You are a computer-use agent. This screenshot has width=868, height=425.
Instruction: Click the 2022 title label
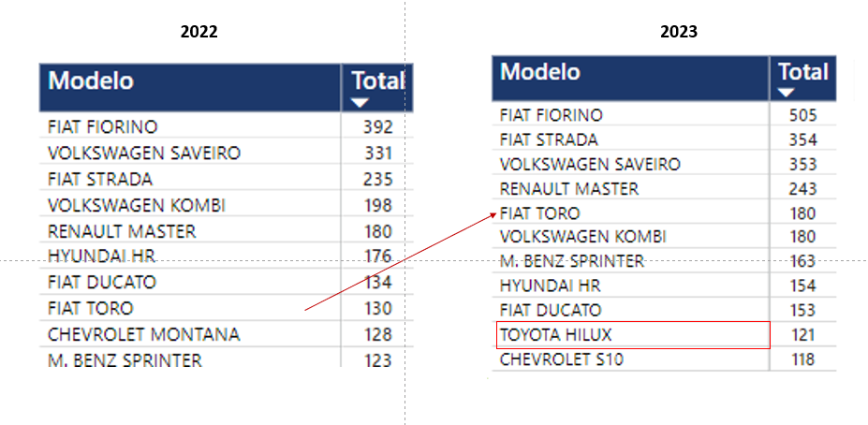tap(199, 31)
